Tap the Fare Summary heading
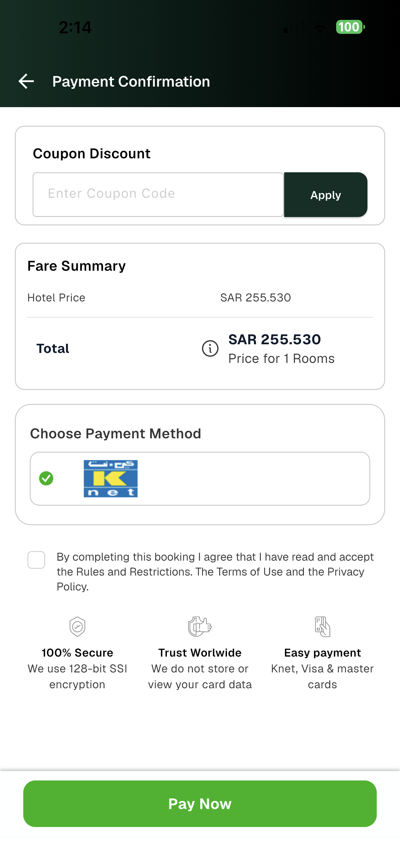Viewport: 400px width, 868px height. (x=76, y=266)
